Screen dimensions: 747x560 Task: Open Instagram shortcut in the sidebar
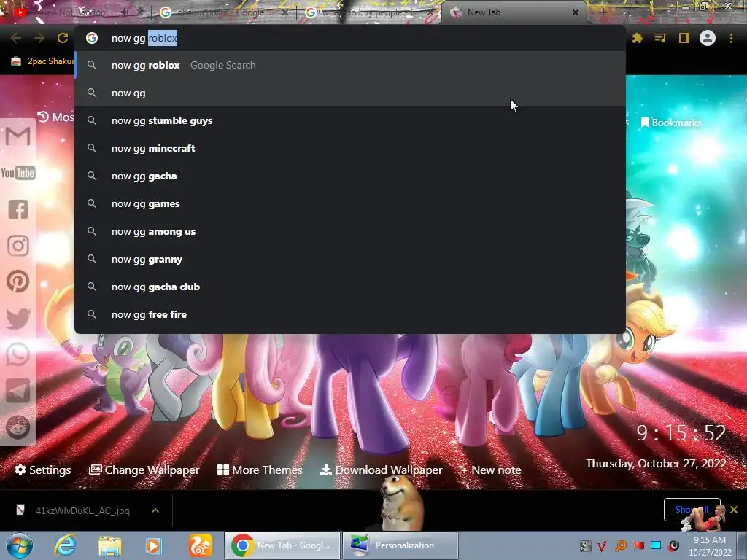click(18, 246)
